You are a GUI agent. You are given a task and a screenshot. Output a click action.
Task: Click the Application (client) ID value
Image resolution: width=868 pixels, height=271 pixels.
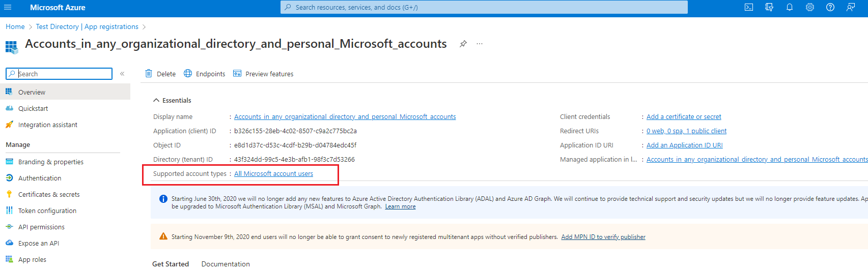[x=295, y=131]
